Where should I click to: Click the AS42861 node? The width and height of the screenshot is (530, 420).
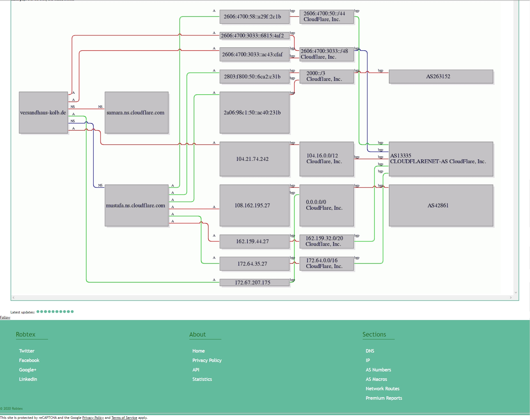[441, 205]
